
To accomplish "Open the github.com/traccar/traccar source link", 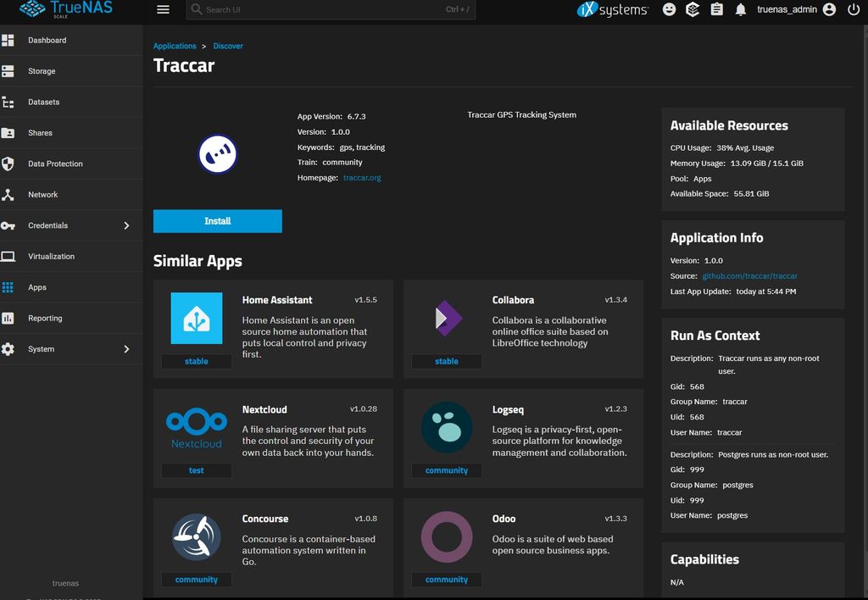I will coord(750,275).
